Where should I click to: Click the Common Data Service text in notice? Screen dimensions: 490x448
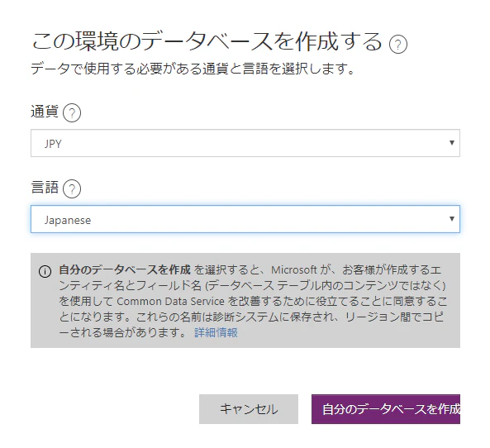tap(170, 302)
